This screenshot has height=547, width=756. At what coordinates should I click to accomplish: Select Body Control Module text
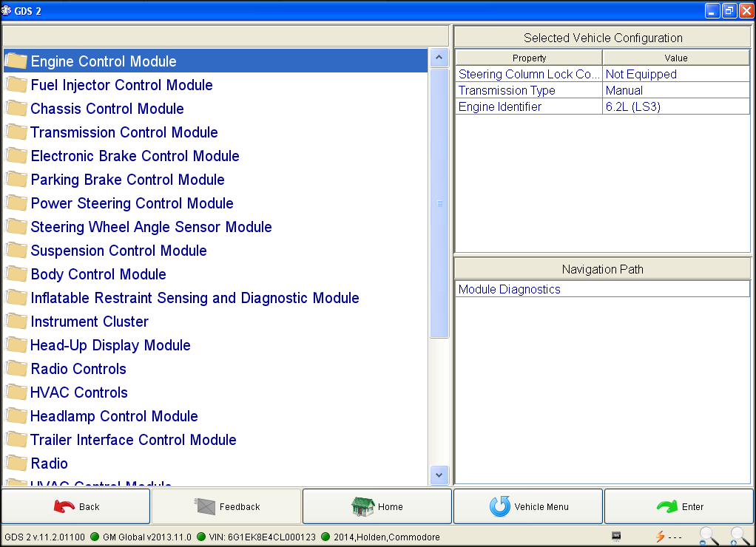point(98,273)
